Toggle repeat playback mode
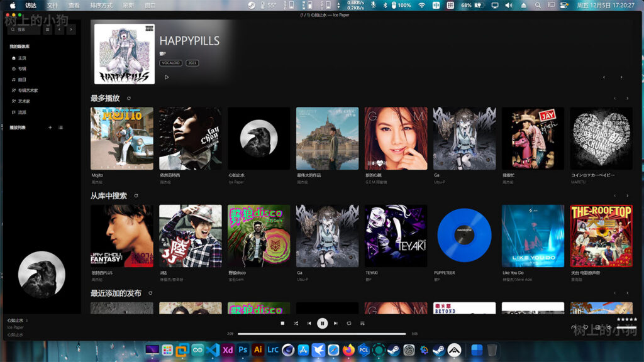The height and width of the screenshot is (362, 644). (349, 323)
